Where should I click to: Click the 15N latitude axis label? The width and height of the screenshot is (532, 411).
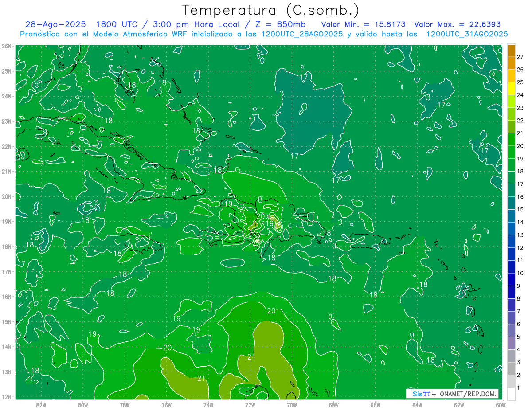[x=6, y=321]
